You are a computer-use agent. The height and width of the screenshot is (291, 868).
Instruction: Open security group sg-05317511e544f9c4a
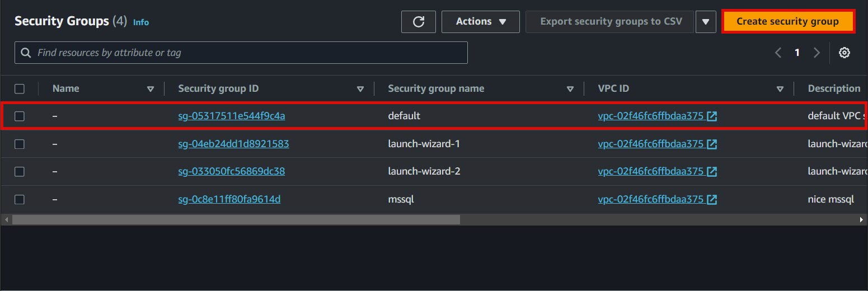click(232, 116)
